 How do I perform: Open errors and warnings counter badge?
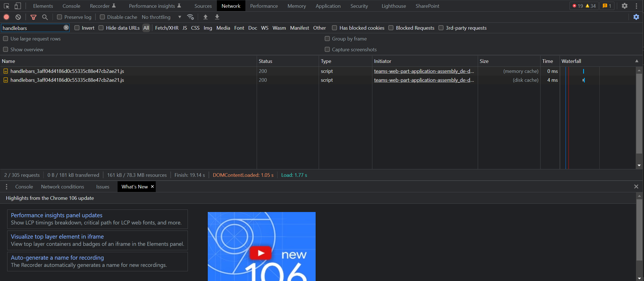click(584, 6)
